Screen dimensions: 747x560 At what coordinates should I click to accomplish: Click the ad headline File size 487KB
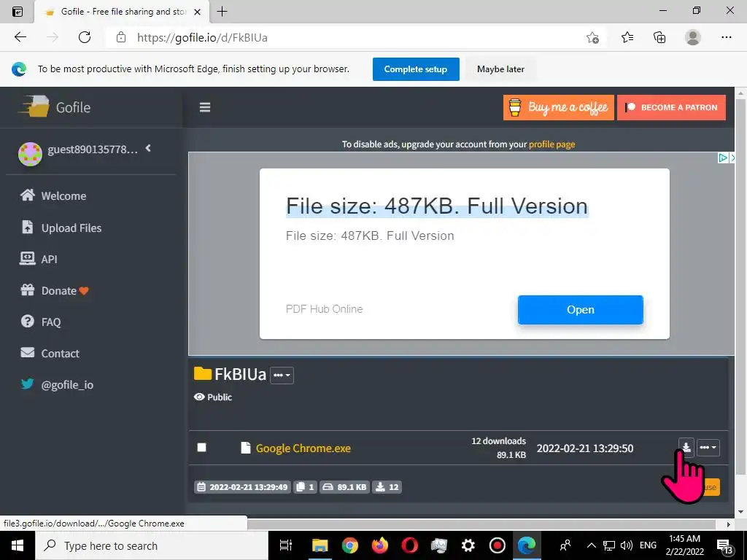coord(437,206)
